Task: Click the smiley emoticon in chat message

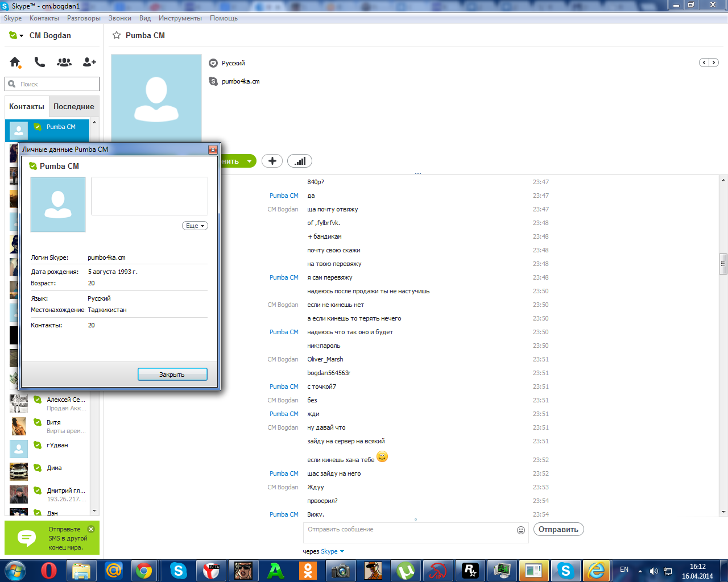Action: (x=382, y=456)
